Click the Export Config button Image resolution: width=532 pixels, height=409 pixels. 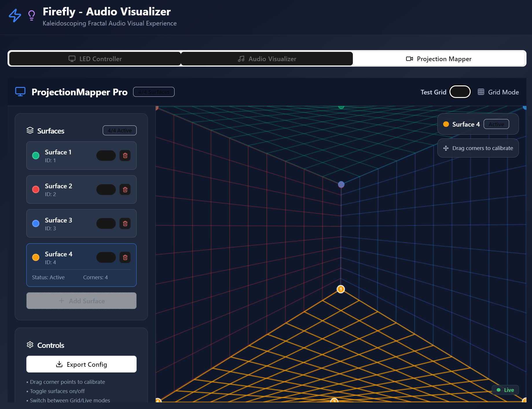pos(81,364)
